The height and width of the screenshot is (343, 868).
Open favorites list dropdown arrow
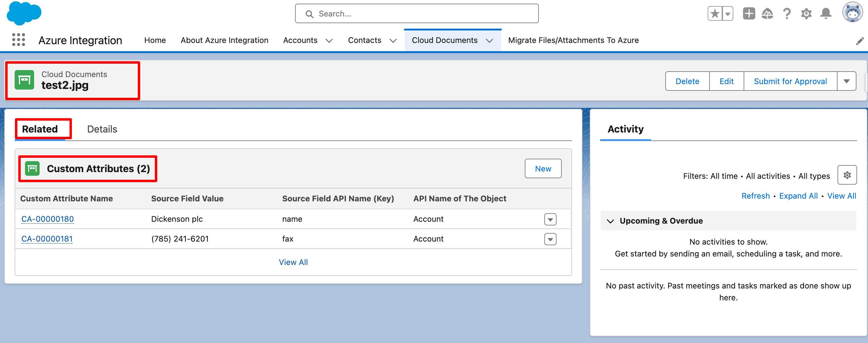[x=728, y=14]
